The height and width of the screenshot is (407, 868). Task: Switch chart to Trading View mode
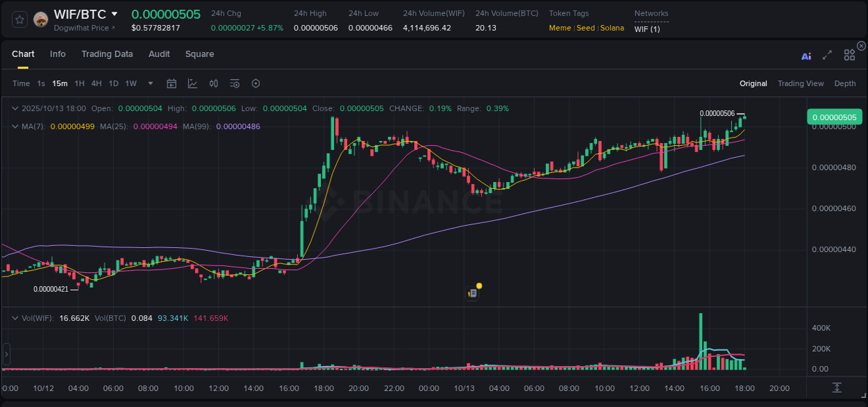tap(801, 83)
